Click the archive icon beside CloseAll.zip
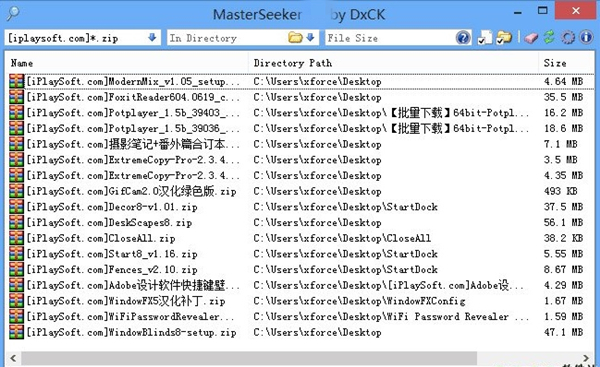Screen dimensions: 600x367 [16, 238]
